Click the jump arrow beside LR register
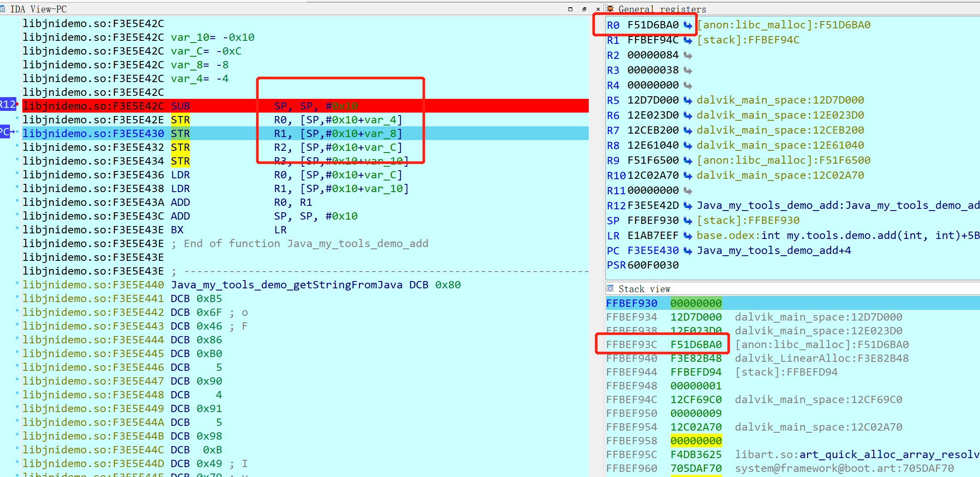This screenshot has width=980, height=477. coord(688,236)
